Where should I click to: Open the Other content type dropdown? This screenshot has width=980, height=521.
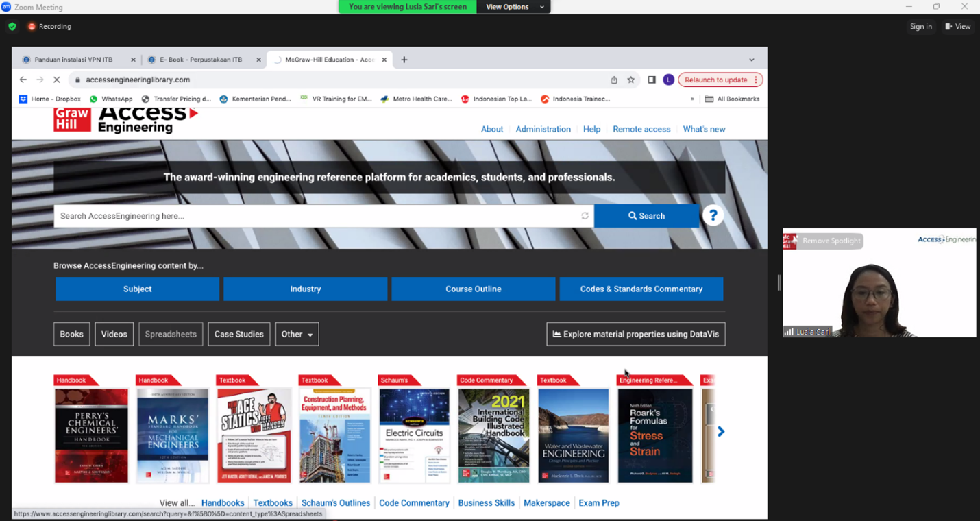(297, 335)
